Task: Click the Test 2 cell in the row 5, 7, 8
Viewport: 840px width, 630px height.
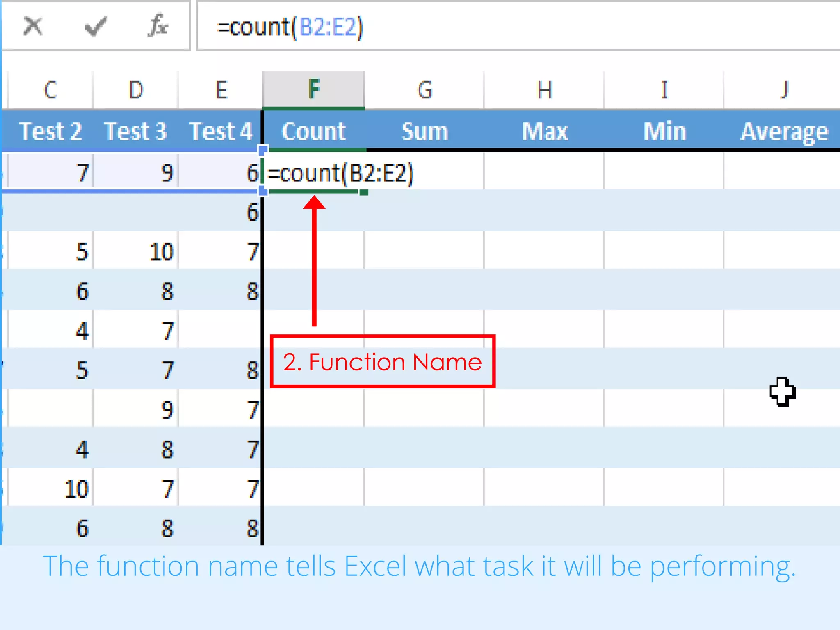Action: pyautogui.click(x=50, y=370)
